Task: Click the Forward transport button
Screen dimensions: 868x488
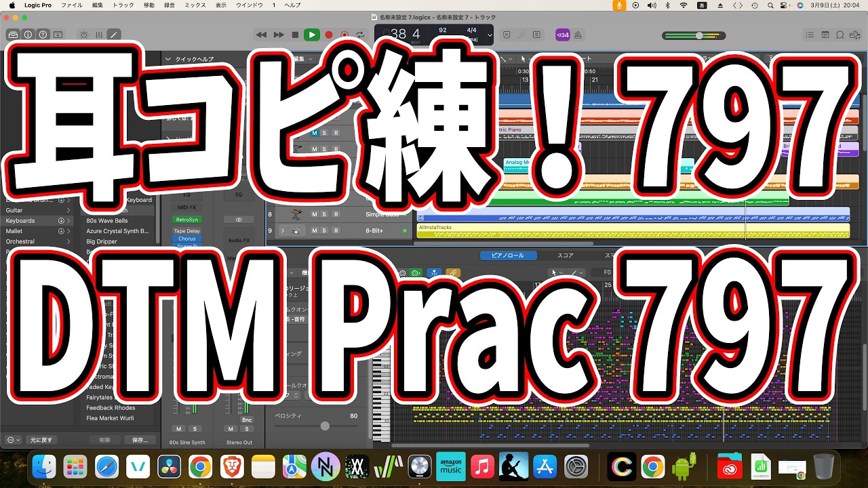Action: [x=278, y=35]
